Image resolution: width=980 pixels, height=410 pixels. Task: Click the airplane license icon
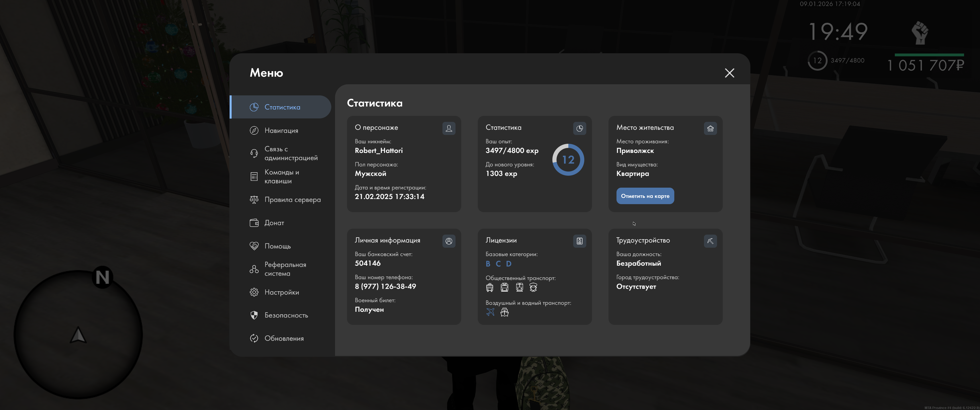(490, 312)
